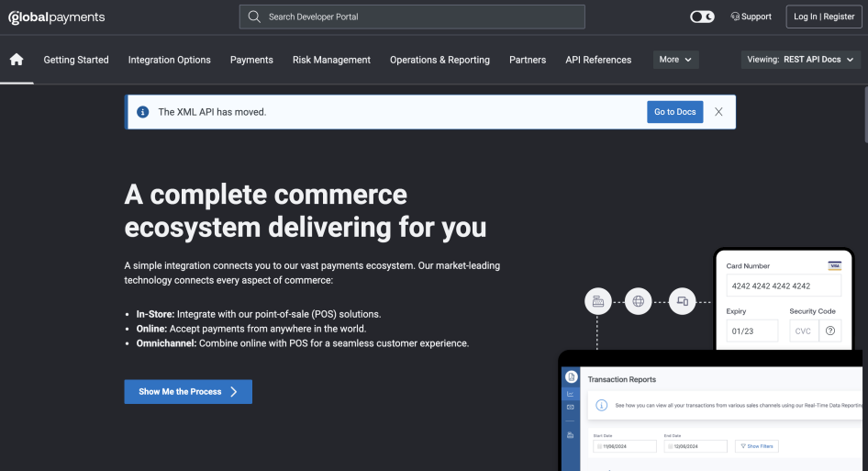Click the bottom sidebar icon in reports panel

tap(570, 435)
